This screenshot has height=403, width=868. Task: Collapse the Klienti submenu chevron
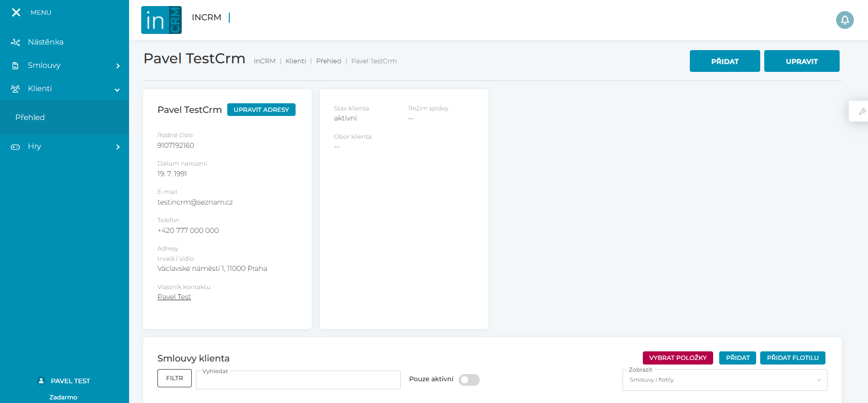pos(117,90)
